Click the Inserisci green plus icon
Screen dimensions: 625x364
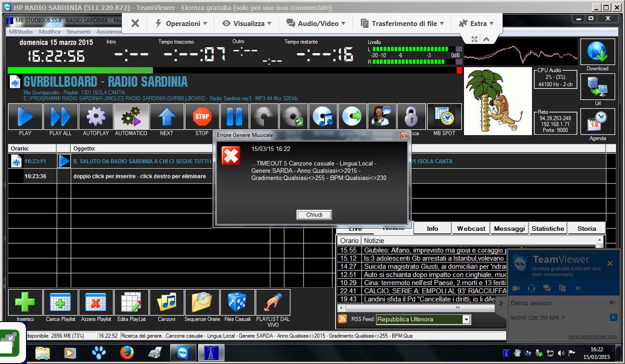25,302
